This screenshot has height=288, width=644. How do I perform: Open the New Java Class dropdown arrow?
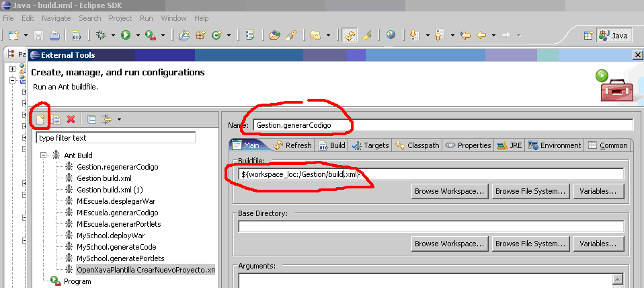tap(229, 36)
